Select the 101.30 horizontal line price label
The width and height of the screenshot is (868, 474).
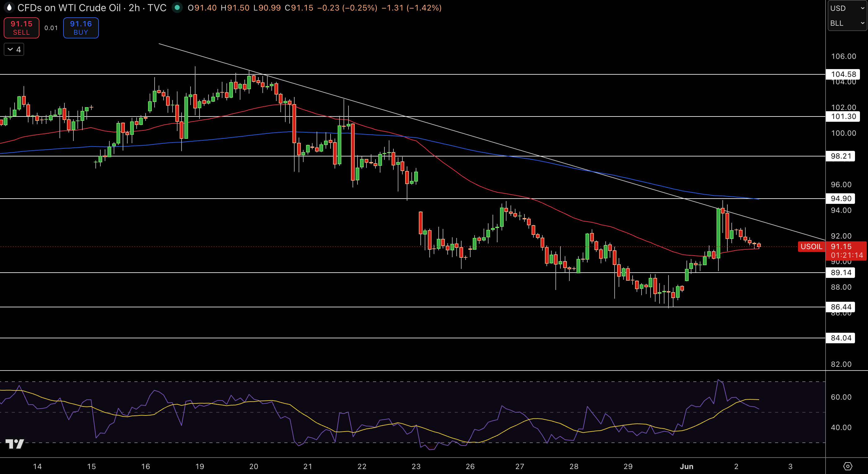tap(843, 116)
